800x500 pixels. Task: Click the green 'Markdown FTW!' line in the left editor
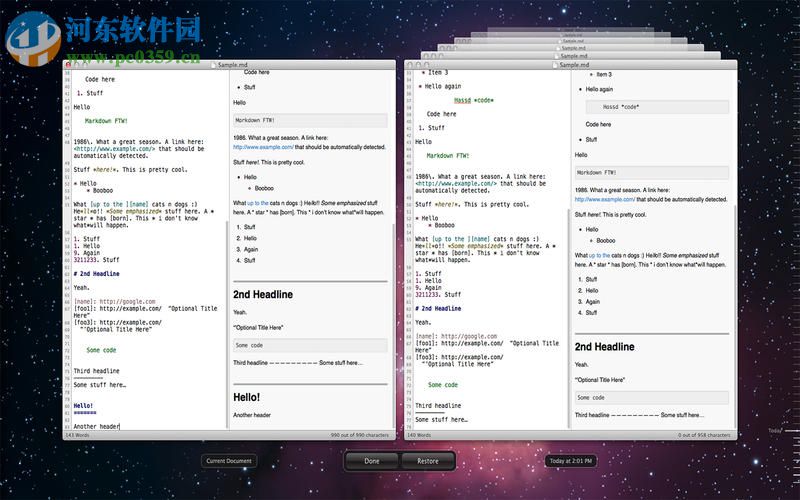[x=106, y=121]
